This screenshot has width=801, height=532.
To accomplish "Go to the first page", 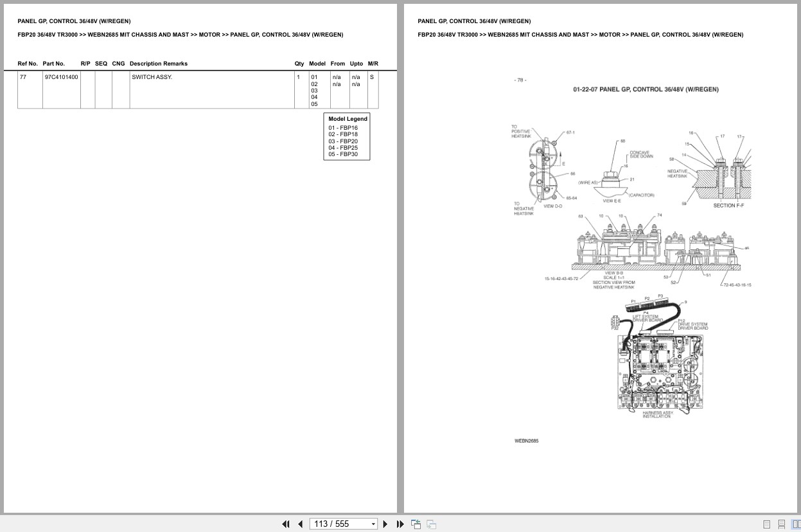I will pyautogui.click(x=286, y=524).
